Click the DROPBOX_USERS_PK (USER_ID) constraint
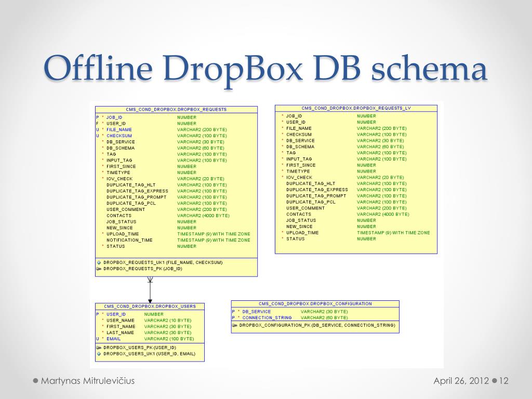 [x=140, y=348]
